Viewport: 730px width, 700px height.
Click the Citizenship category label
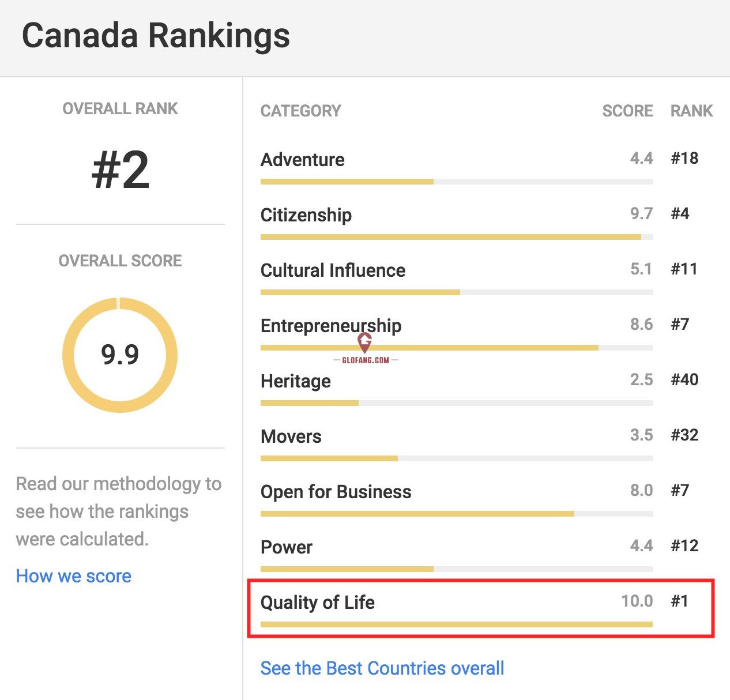click(x=306, y=215)
